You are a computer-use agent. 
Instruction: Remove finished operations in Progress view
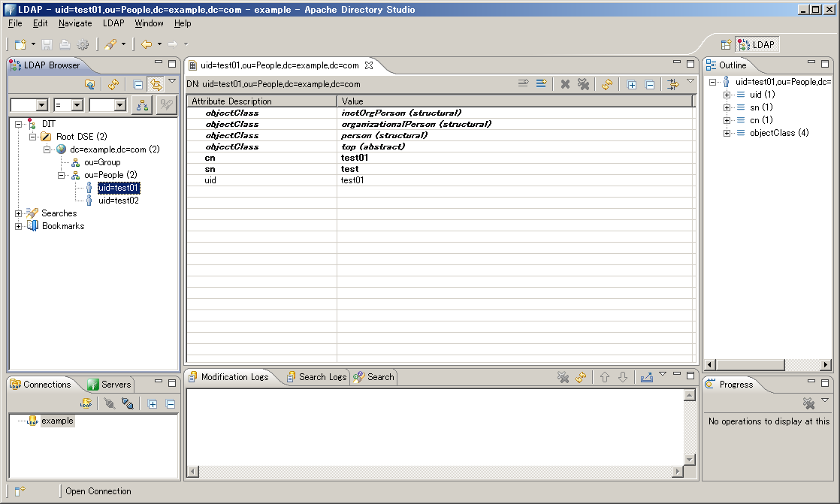tap(808, 403)
